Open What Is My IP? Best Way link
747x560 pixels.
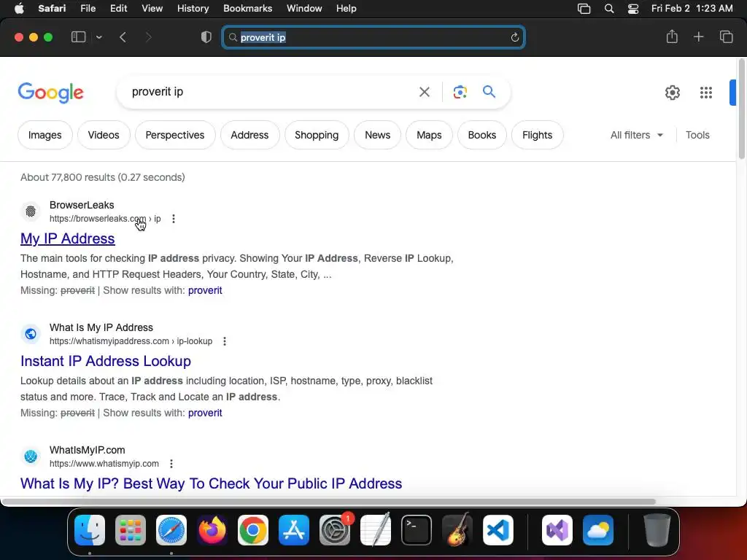[x=211, y=483]
